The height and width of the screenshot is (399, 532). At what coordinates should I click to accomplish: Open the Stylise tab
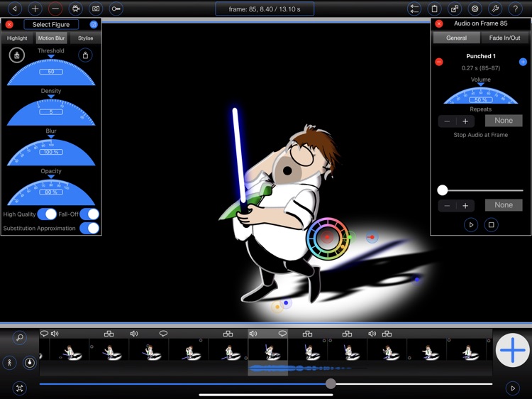click(86, 38)
